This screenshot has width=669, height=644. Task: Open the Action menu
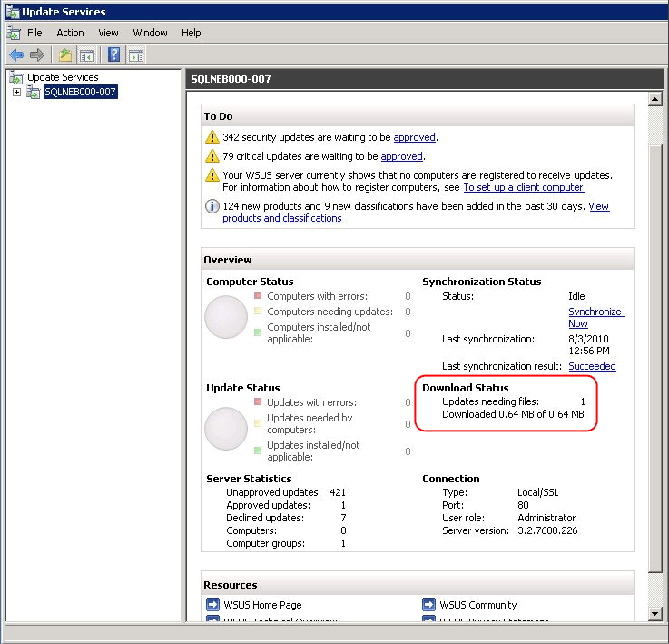[70, 33]
